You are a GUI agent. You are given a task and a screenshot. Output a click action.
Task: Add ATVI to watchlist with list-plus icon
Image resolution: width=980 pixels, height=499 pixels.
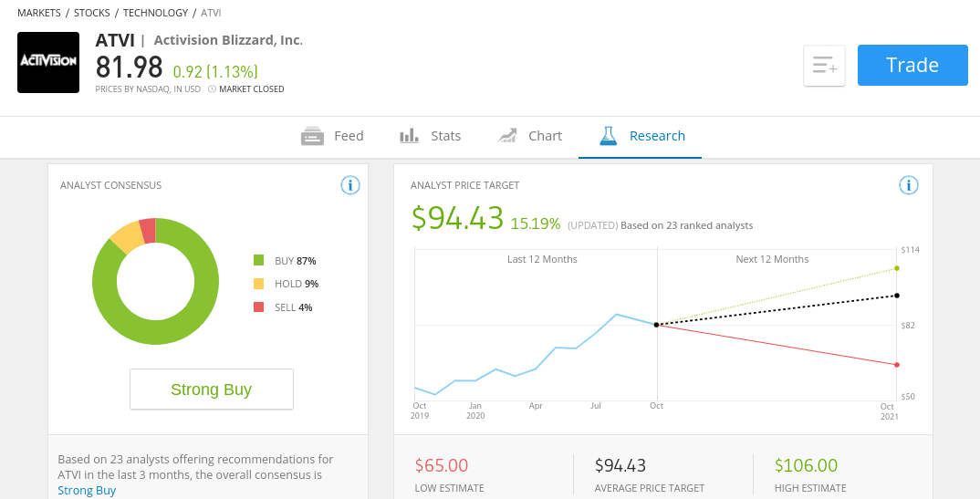pyautogui.click(x=824, y=66)
